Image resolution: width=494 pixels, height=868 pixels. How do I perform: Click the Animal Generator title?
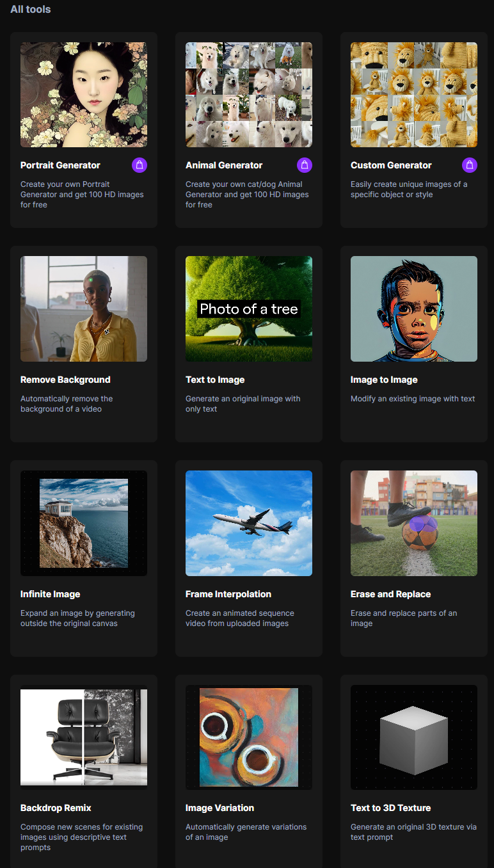tap(224, 165)
